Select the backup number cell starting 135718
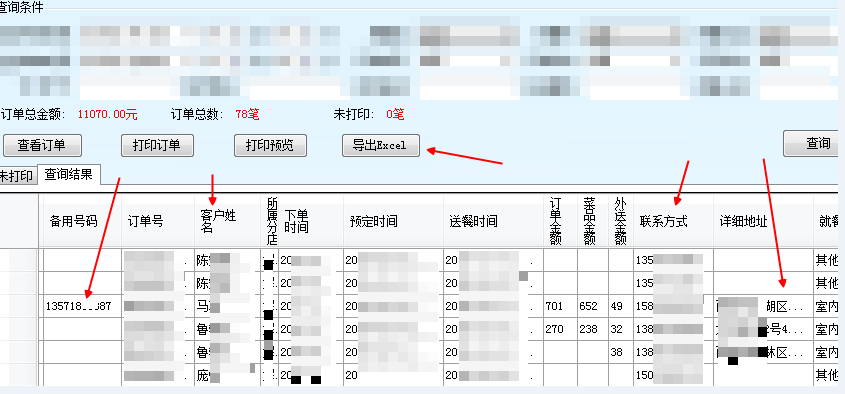Image resolution: width=845 pixels, height=394 pixels. coord(82,306)
